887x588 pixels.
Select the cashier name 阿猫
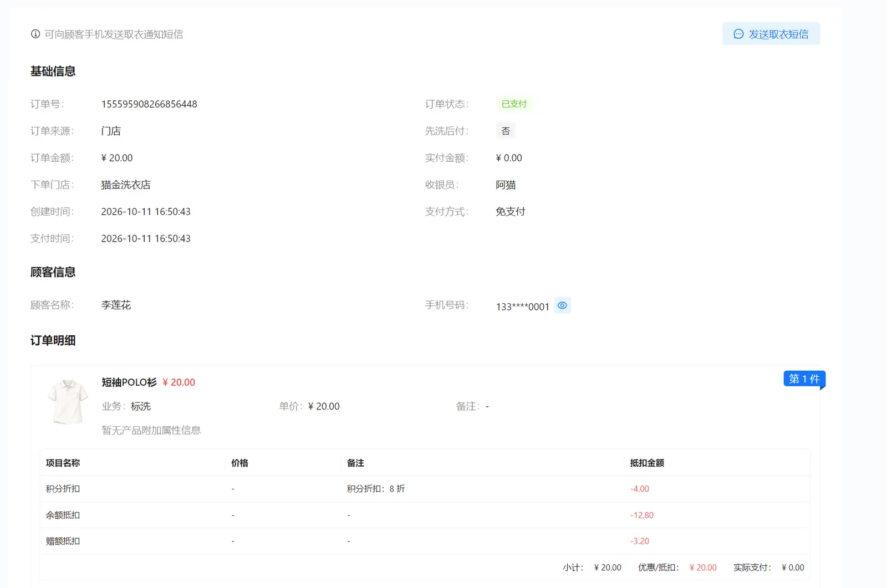pyautogui.click(x=506, y=185)
